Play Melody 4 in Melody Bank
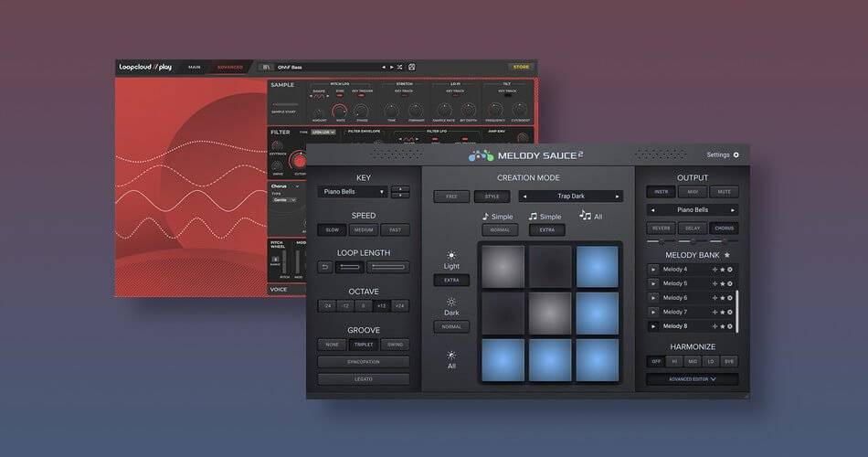This screenshot has width=868, height=457. point(653,270)
